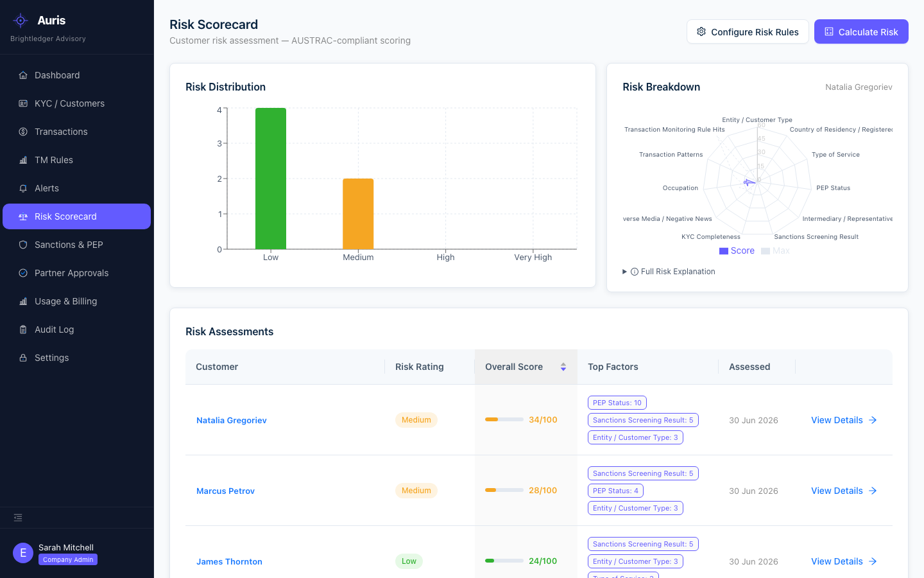Click 'Natalia Gregoriev' in Risk Breakdown header
The image size is (924, 578).
(x=859, y=87)
